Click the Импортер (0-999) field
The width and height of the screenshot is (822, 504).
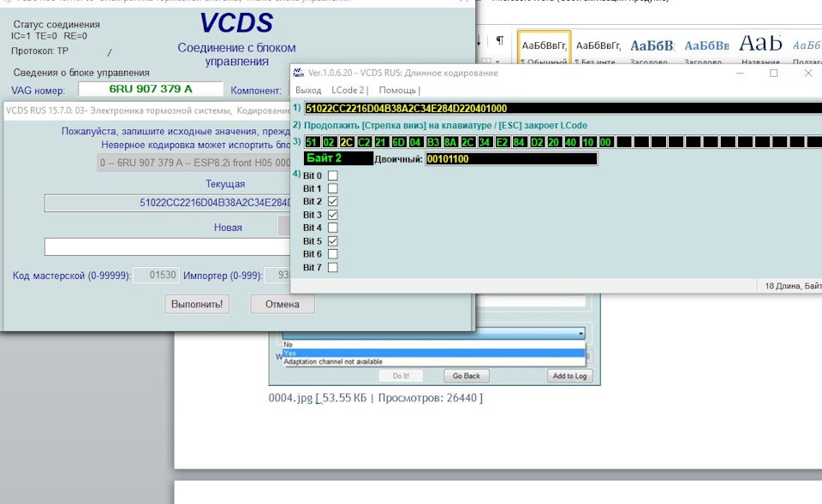277,275
